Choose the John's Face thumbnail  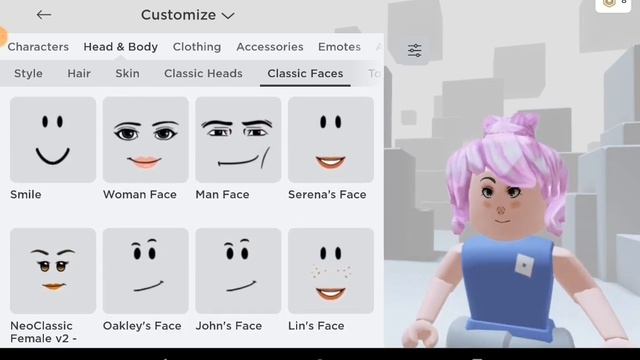pos(238,271)
